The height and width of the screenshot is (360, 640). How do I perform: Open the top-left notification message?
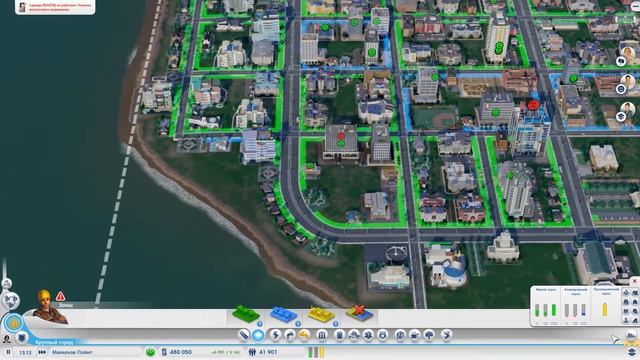(55, 7)
